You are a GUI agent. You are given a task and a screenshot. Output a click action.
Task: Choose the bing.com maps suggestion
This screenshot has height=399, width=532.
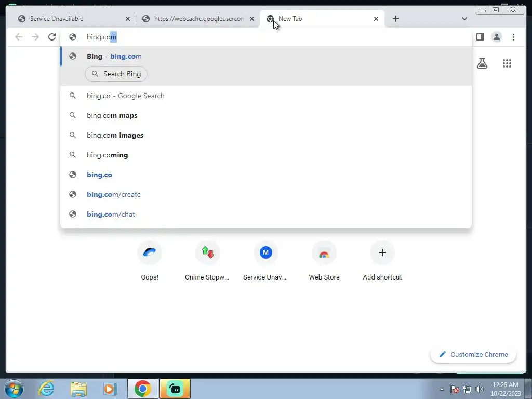coord(266,115)
